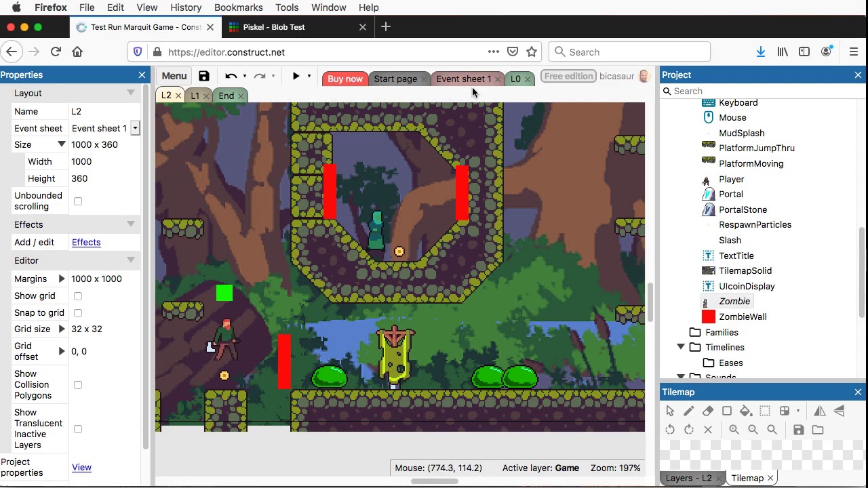Click the Project panel search field
The height and width of the screenshot is (488, 868).
763,91
